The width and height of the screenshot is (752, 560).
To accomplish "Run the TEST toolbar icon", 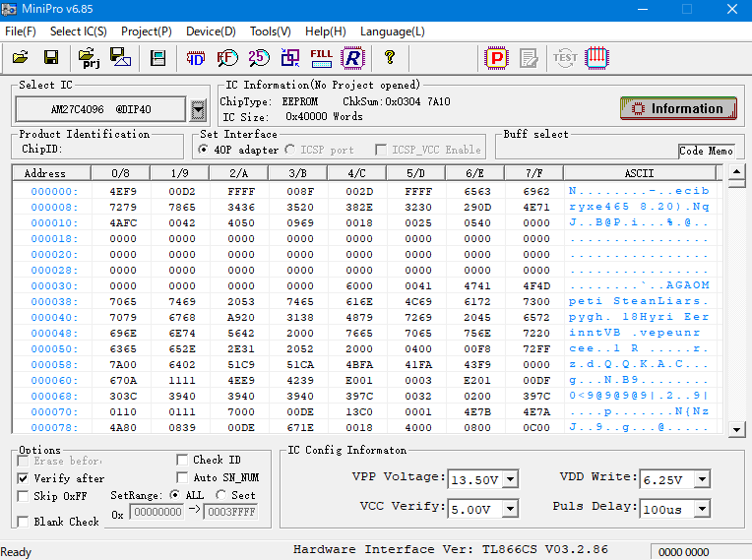I will (565, 58).
